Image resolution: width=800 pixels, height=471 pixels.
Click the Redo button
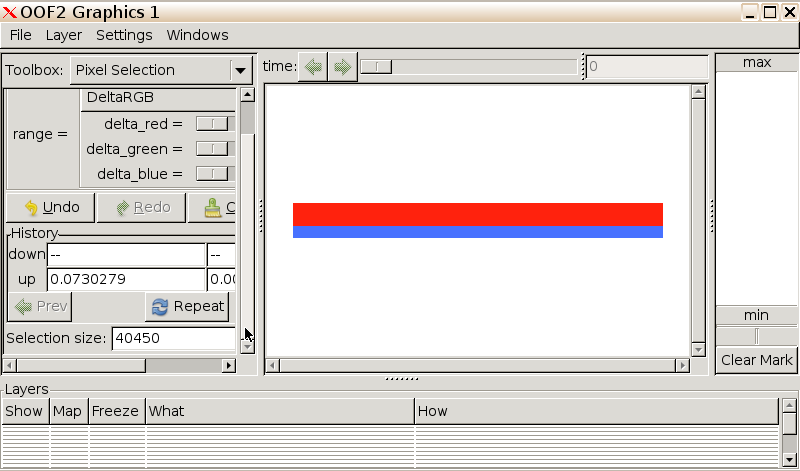[x=141, y=207]
